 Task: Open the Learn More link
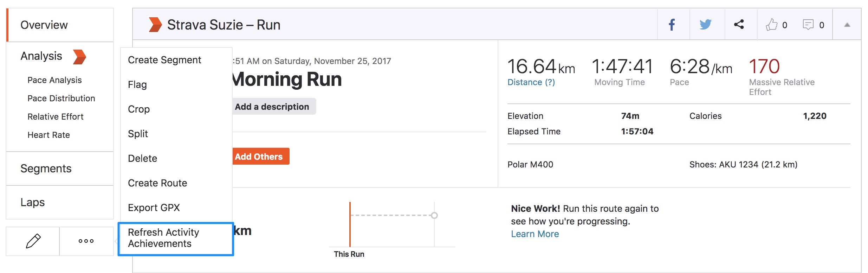click(x=535, y=234)
